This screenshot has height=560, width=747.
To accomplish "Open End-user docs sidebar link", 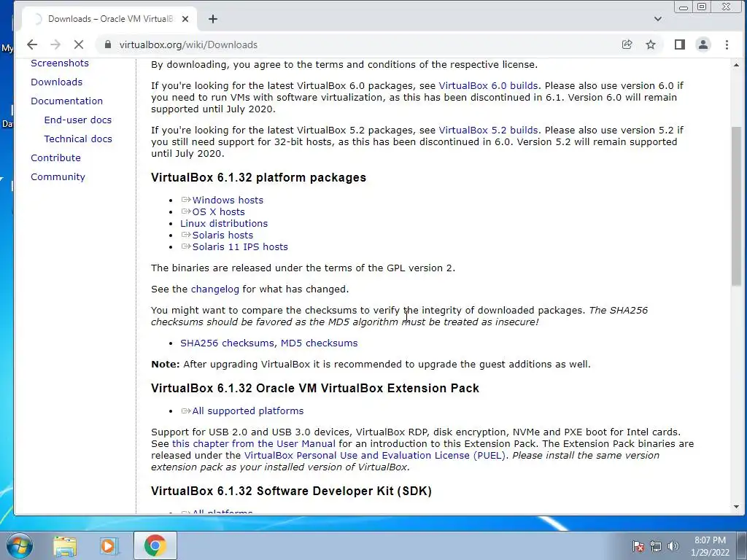I will click(x=77, y=120).
